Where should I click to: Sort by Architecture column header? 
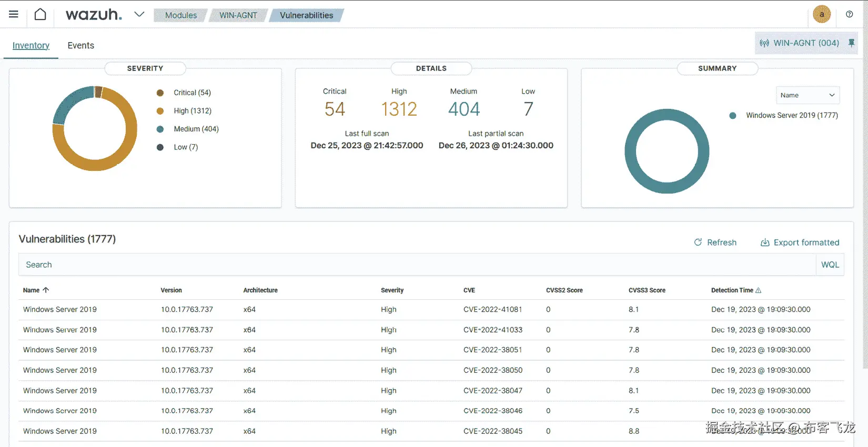(x=260, y=290)
